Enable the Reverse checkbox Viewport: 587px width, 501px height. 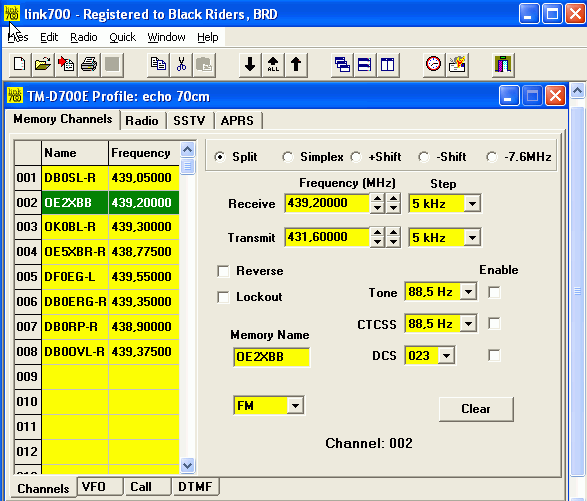point(223,271)
